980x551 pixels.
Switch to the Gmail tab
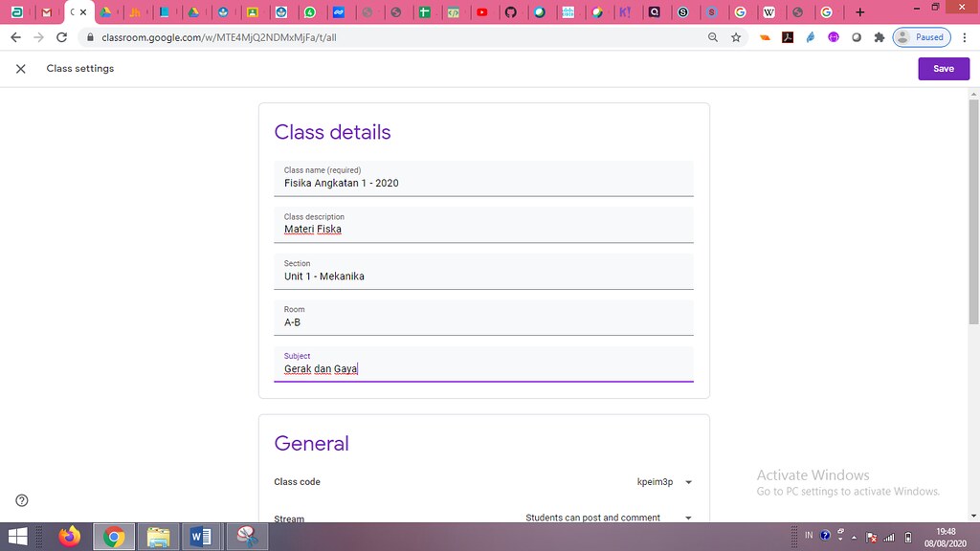[46, 11]
